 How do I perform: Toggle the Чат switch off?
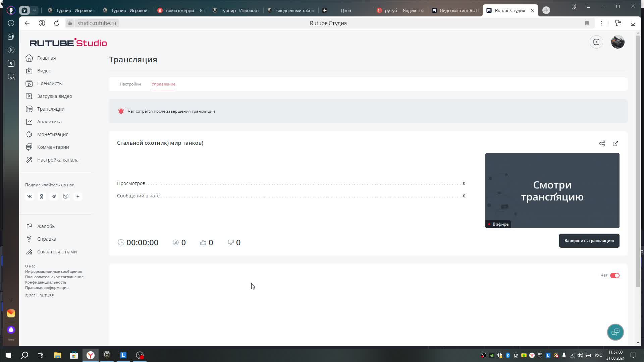(614, 276)
